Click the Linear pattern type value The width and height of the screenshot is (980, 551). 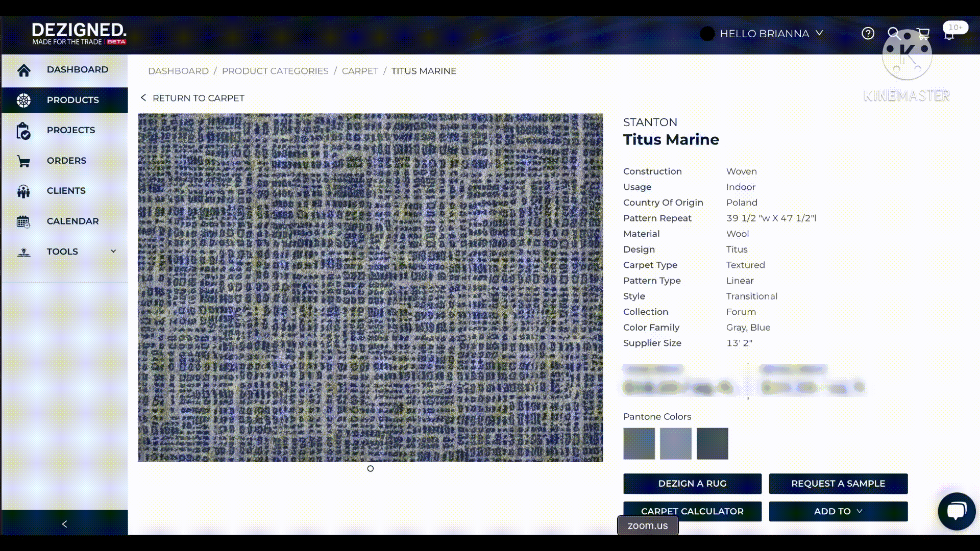point(740,281)
